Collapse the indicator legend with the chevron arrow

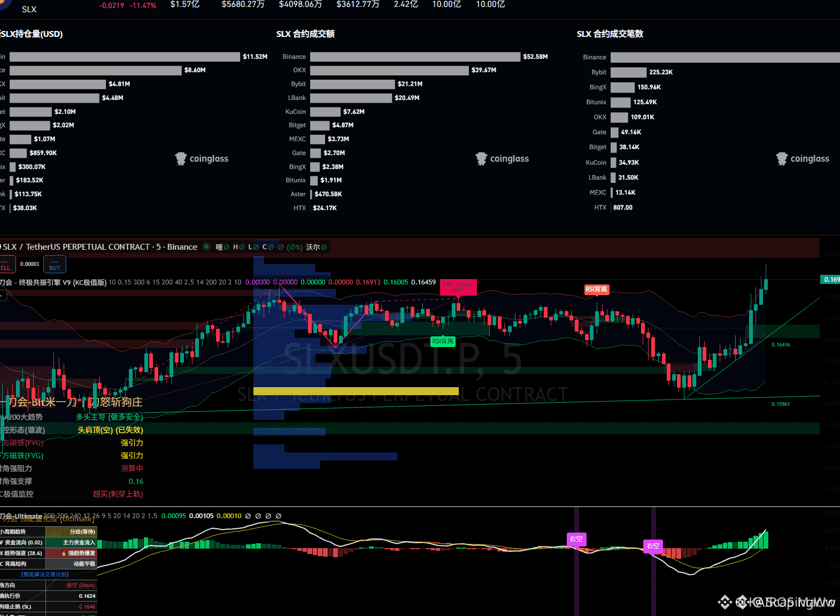tap(3, 295)
